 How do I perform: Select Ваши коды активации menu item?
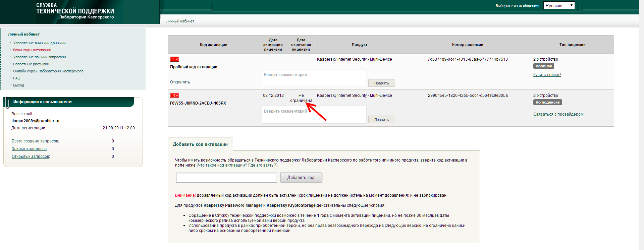coord(32,50)
